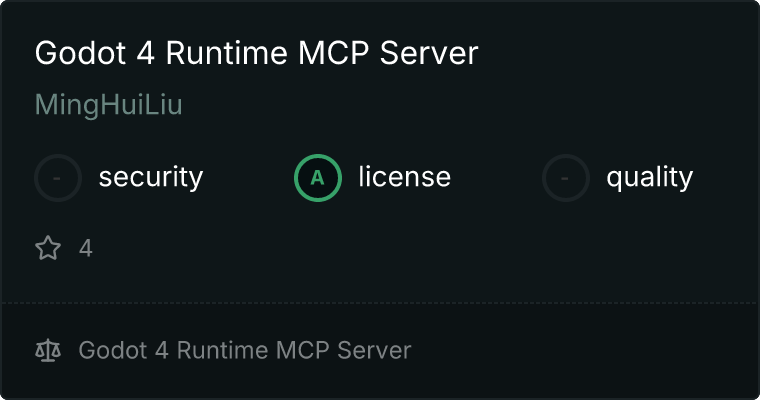The height and width of the screenshot is (400, 760).
Task: Click the quality score badge circle
Action: coord(566,178)
